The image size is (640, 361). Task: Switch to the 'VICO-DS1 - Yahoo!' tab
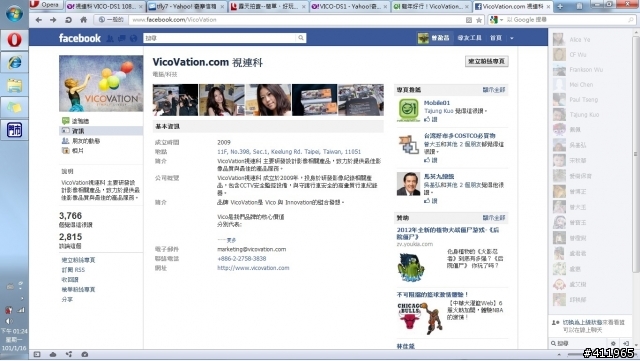pos(348,6)
